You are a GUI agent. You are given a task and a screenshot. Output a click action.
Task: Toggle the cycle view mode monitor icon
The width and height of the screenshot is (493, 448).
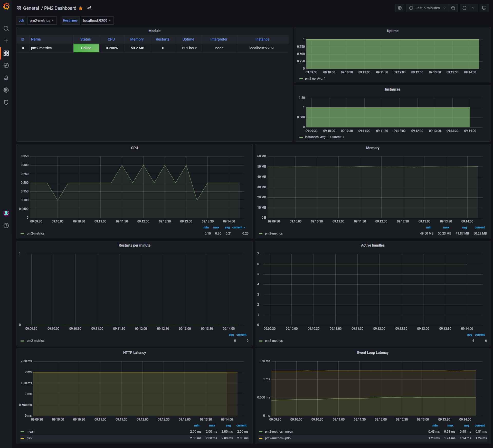pyautogui.click(x=484, y=8)
